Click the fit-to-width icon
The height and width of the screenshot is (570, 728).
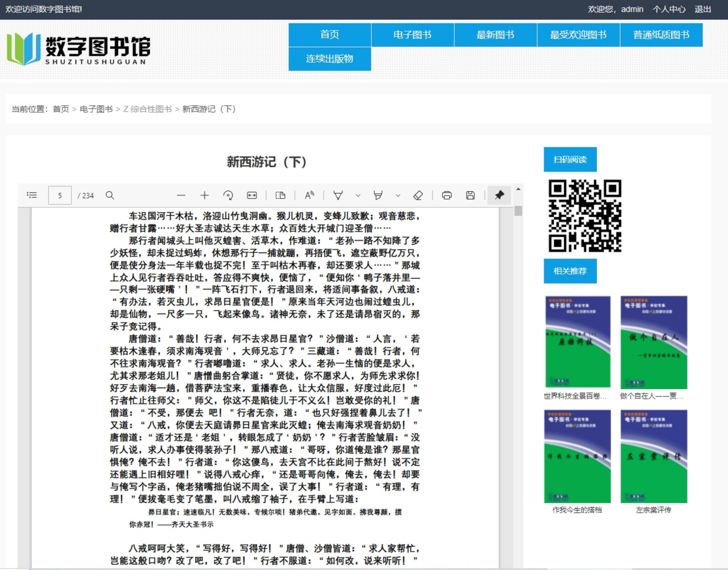(252, 195)
